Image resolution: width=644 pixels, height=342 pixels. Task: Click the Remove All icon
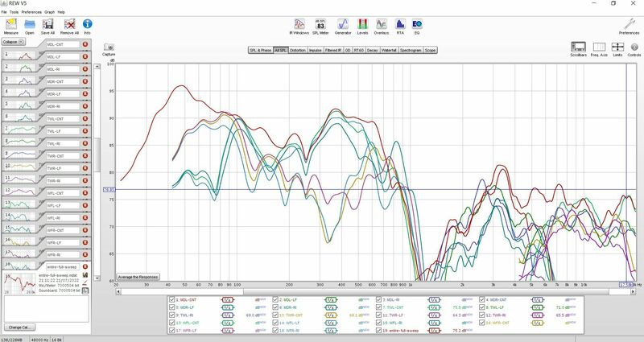coord(69,25)
